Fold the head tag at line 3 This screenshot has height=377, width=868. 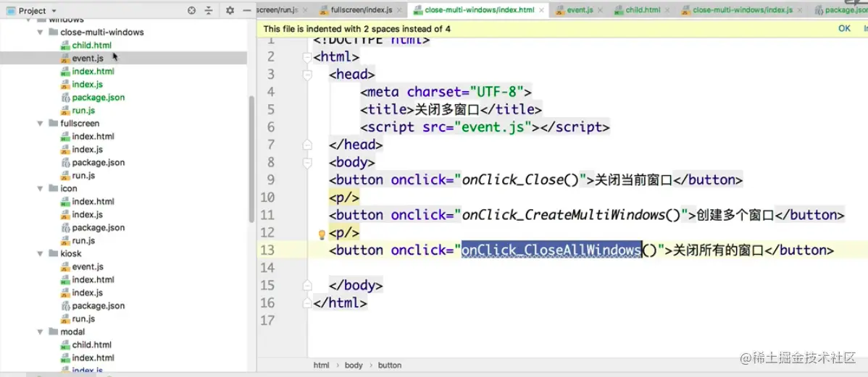point(307,75)
